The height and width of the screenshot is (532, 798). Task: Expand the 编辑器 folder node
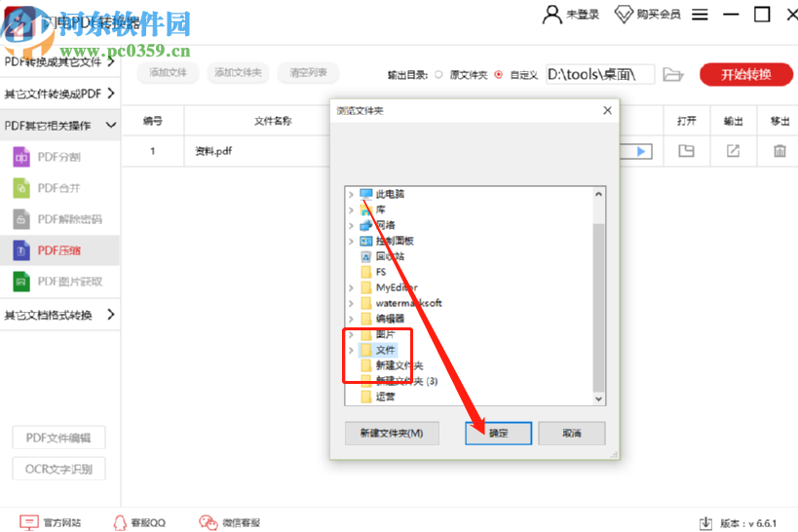click(351, 319)
